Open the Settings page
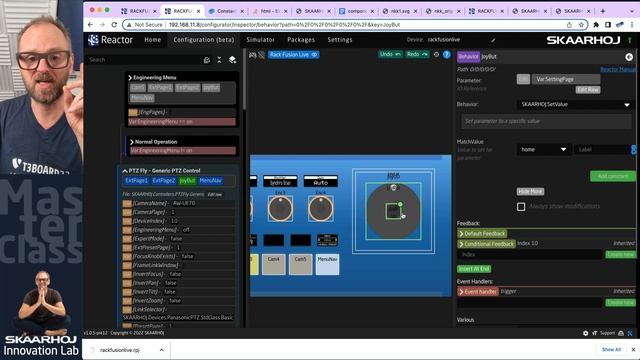Screen dimensions: 640x360 click(x=340, y=40)
